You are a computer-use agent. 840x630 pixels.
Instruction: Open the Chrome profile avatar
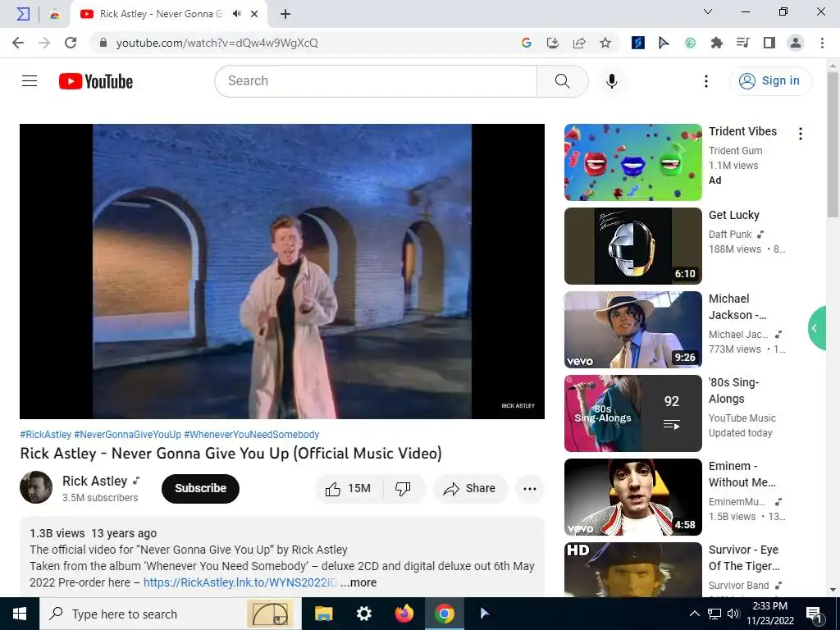click(796, 43)
